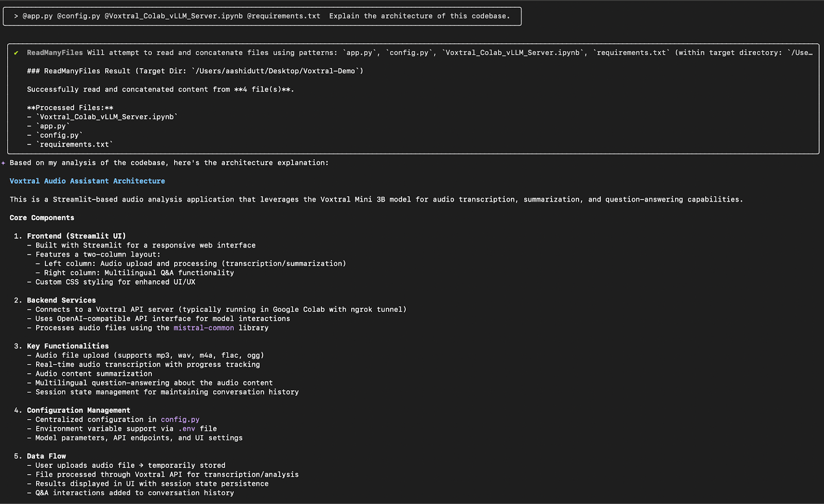
Task: Click the processed file 'Voxtral_Colab_vLLM_Server.ipynb' entry
Action: click(107, 117)
